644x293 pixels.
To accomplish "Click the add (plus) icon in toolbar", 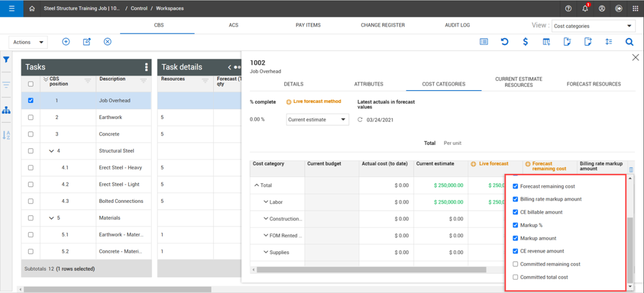I will (x=66, y=42).
